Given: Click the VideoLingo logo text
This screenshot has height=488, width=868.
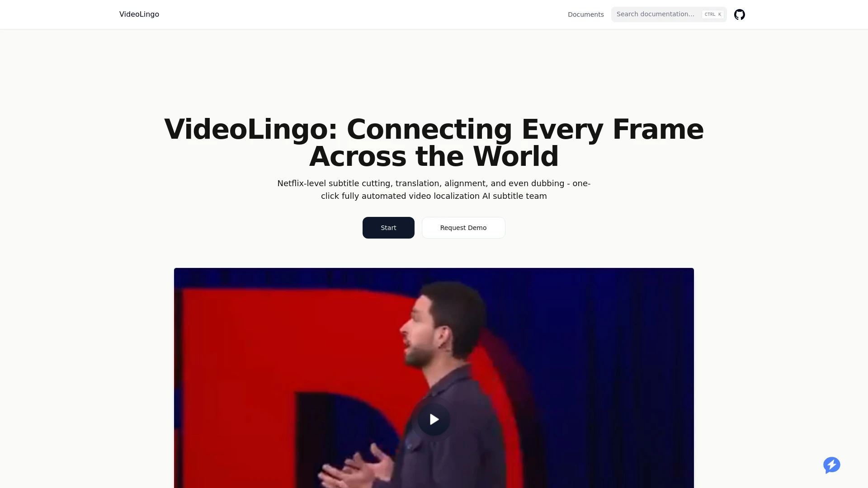Looking at the screenshot, I should click(x=139, y=14).
